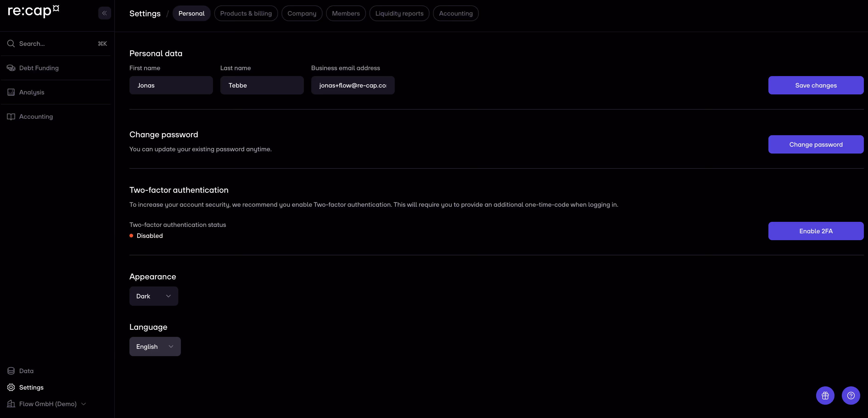Open the English language dropdown

(x=155, y=347)
